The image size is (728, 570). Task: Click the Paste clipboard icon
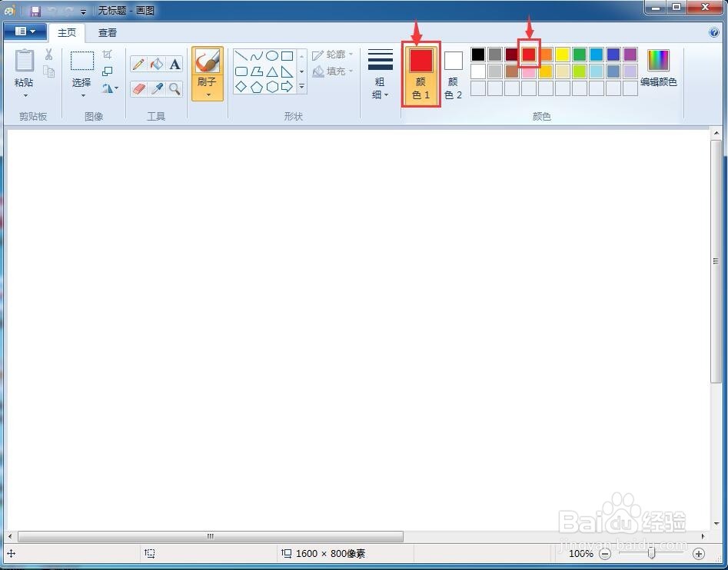pos(24,61)
